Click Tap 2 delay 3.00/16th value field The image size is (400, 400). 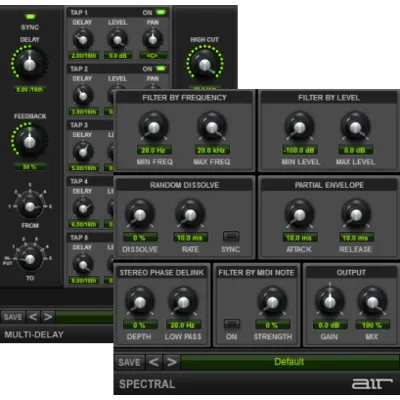[x=84, y=112]
